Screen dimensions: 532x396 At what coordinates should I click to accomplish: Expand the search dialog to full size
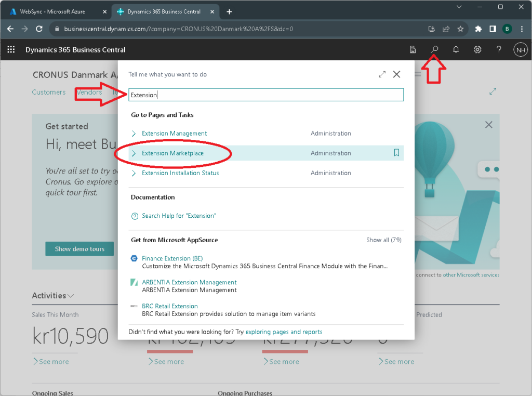coord(382,74)
